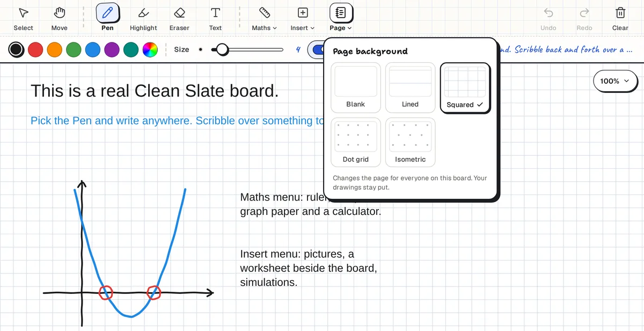Pick the green pen colour
This screenshot has width=644, height=331.
pos(74,50)
